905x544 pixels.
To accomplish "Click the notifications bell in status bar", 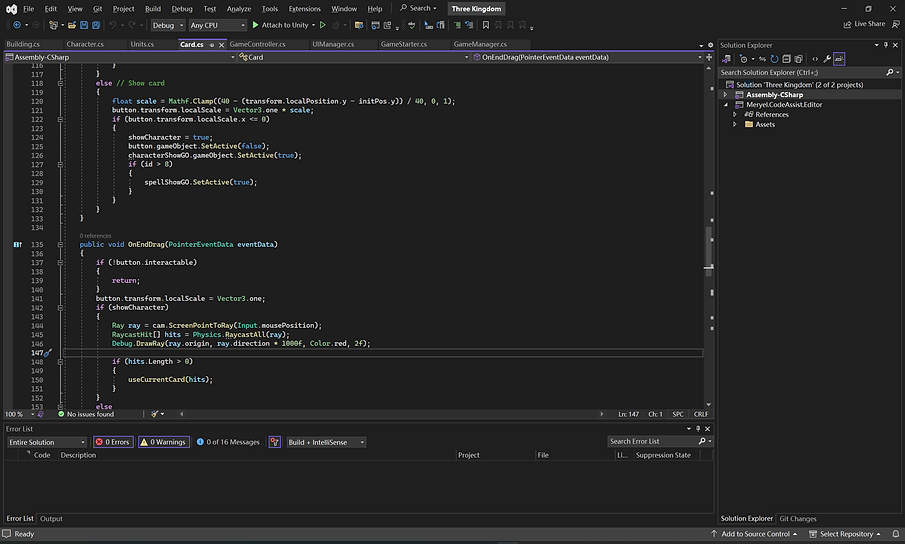I will click(x=896, y=534).
